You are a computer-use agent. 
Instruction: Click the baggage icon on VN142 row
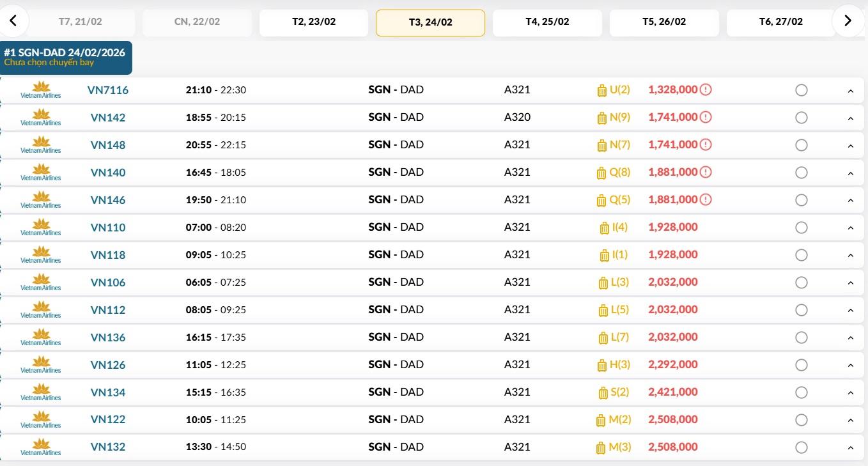tap(601, 118)
